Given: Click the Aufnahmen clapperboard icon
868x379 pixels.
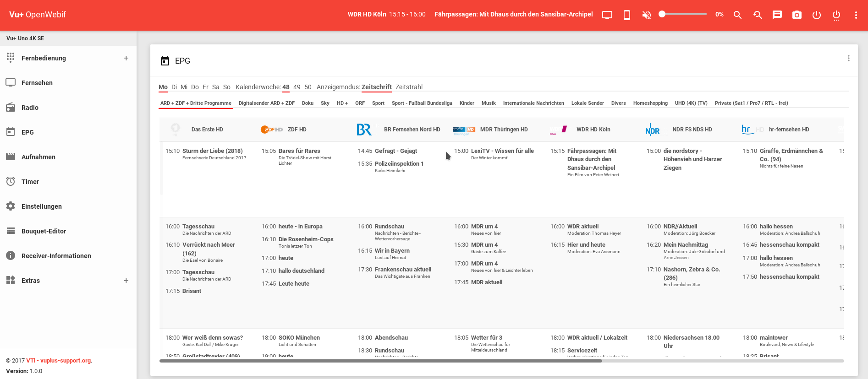Looking at the screenshot, I should (x=11, y=157).
